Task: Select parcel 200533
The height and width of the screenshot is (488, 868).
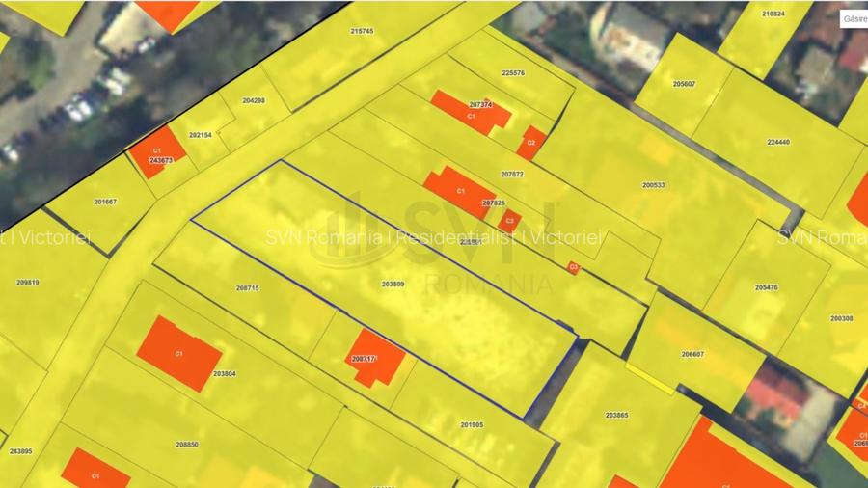Action: coord(654,184)
